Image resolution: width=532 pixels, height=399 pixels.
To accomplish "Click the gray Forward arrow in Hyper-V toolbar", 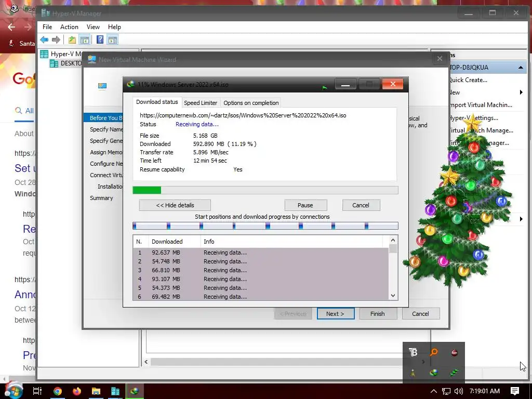I will 56,40.
